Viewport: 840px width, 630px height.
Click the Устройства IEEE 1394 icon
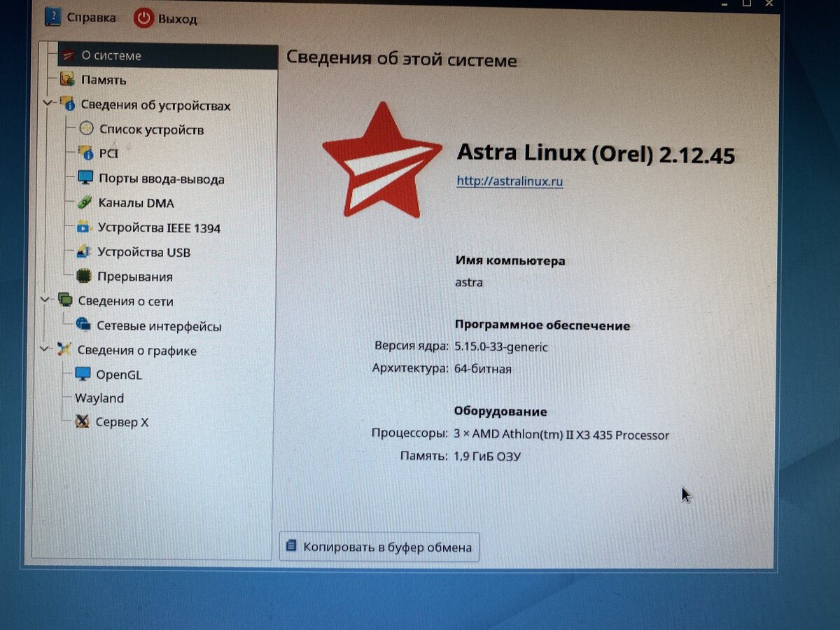pyautogui.click(x=84, y=227)
